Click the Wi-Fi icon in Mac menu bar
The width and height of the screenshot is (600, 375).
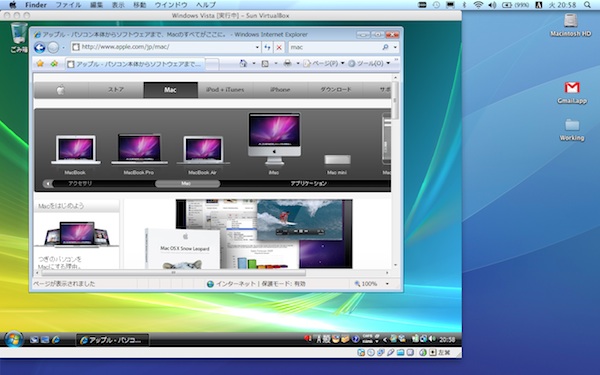tap(478, 5)
